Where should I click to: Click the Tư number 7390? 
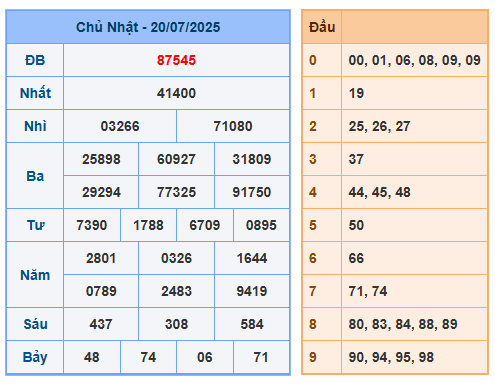coord(92,225)
